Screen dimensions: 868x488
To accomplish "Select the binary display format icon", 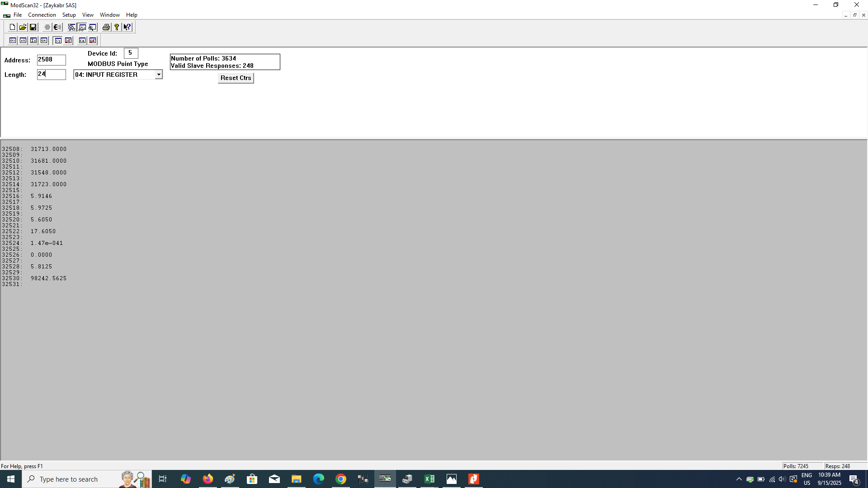I will click(x=13, y=41).
